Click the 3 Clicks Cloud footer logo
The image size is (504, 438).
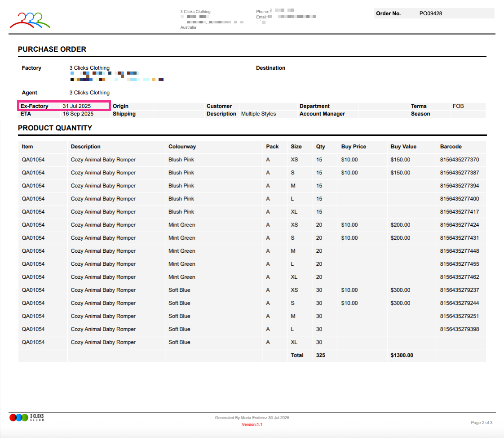(x=27, y=417)
